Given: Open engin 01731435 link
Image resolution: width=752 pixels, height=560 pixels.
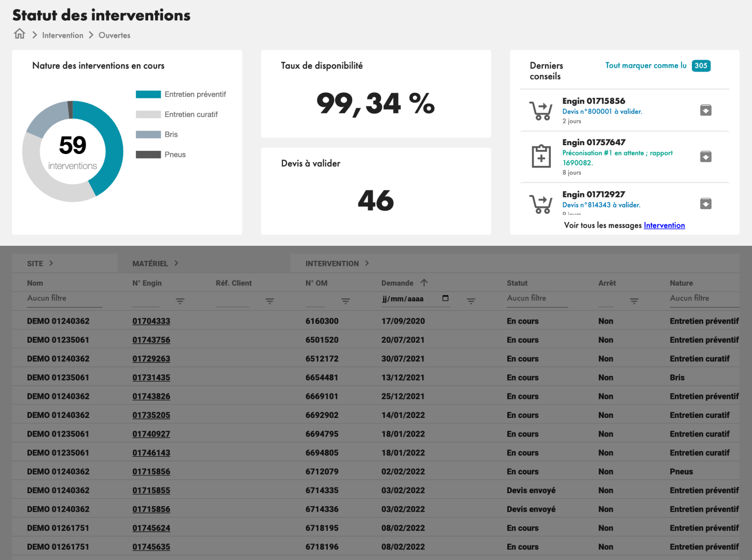Looking at the screenshot, I should tap(151, 377).
